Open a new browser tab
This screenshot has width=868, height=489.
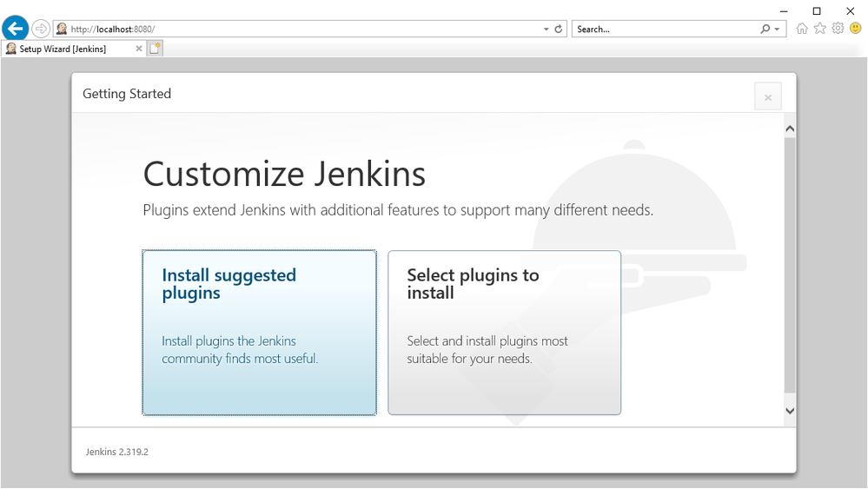pyautogui.click(x=155, y=49)
